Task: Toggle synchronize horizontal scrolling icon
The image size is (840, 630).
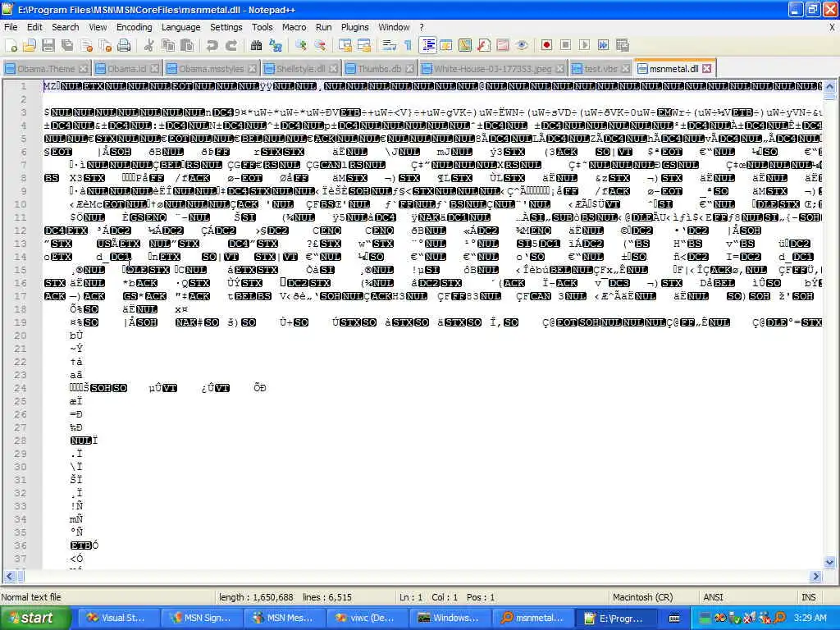Action: point(364,46)
